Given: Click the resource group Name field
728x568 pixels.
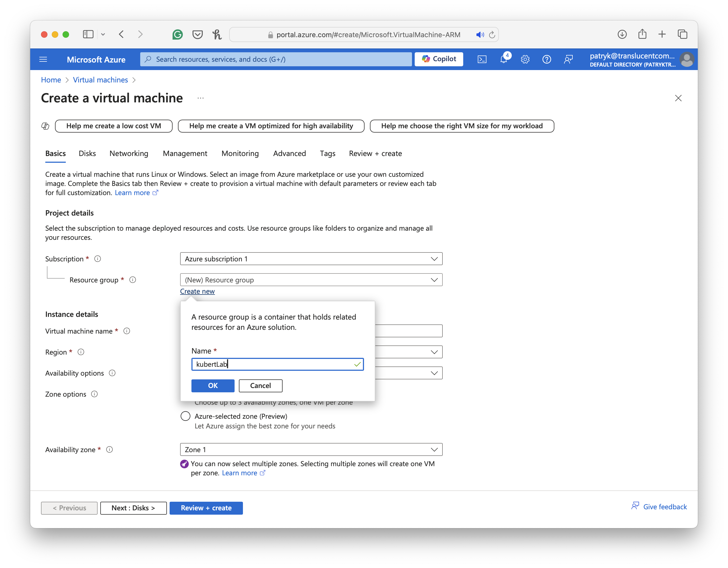Looking at the screenshot, I should pos(273,364).
